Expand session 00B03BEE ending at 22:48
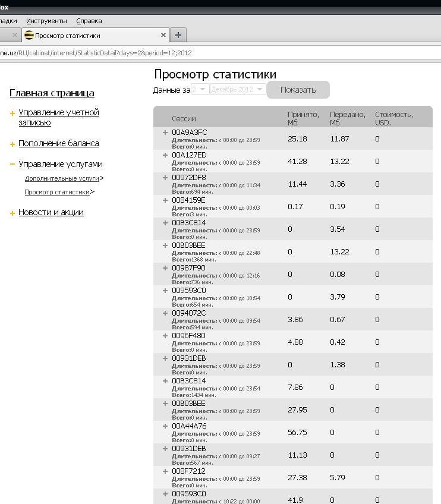The image size is (441, 504). [x=165, y=245]
